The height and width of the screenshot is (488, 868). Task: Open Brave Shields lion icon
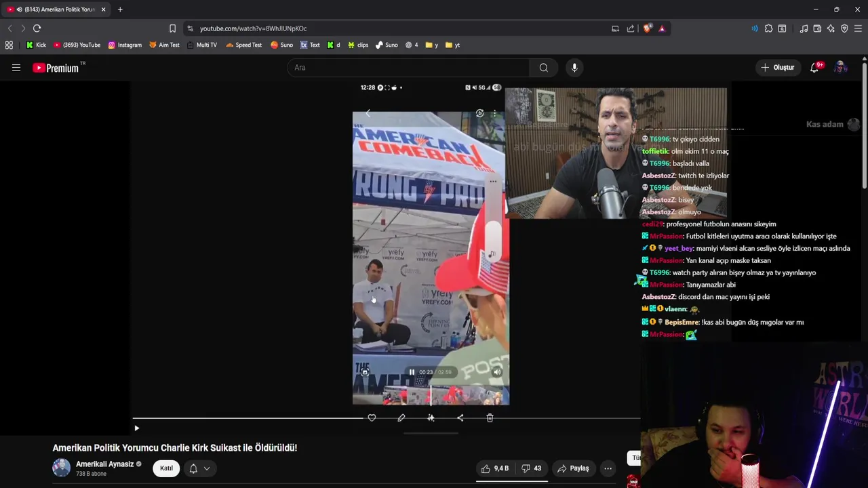pyautogui.click(x=647, y=28)
